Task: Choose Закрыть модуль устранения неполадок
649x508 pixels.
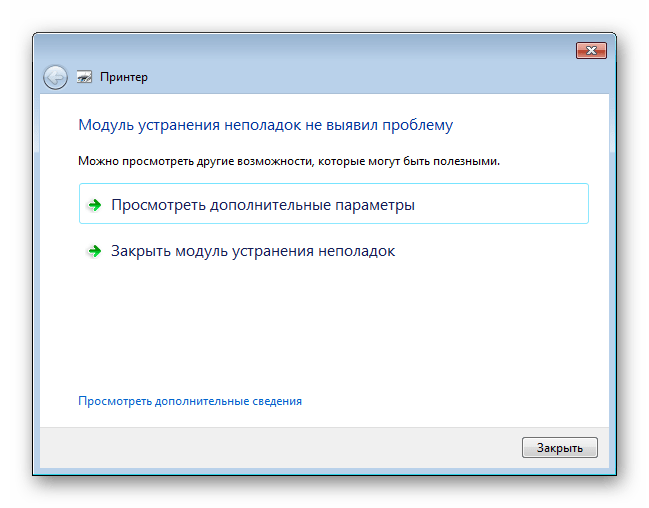Action: [334, 251]
